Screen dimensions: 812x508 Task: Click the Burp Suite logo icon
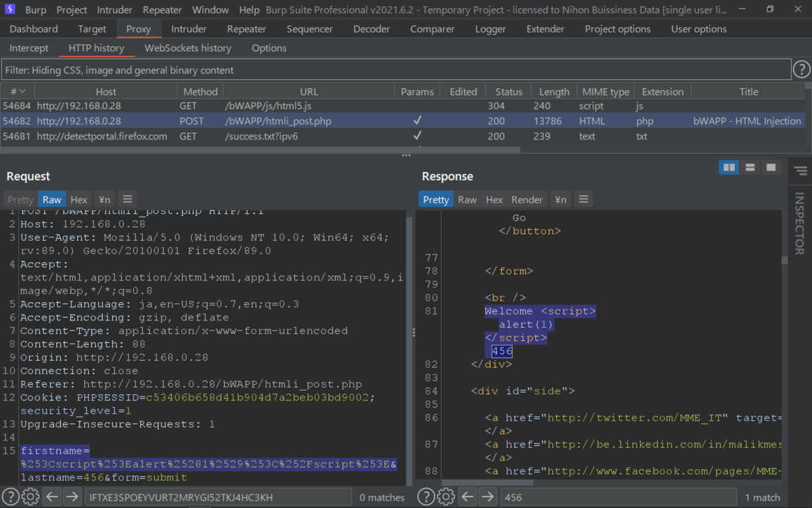click(x=9, y=9)
